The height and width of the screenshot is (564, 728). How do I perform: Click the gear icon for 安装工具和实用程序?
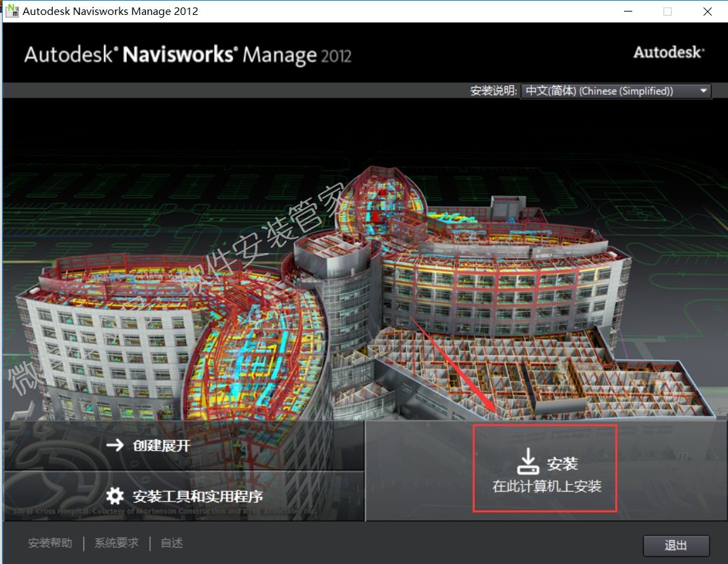pos(116,495)
